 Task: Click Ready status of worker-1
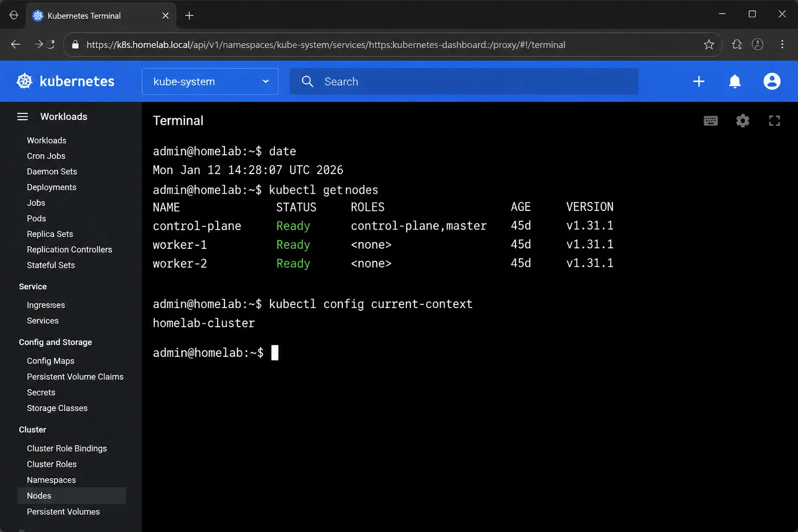coord(293,245)
